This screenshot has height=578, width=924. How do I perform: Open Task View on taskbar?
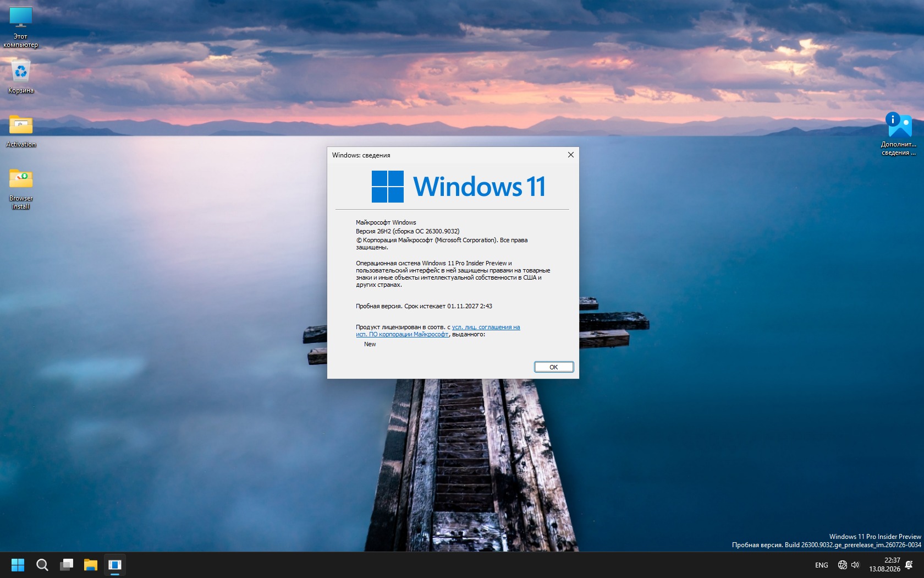67,565
